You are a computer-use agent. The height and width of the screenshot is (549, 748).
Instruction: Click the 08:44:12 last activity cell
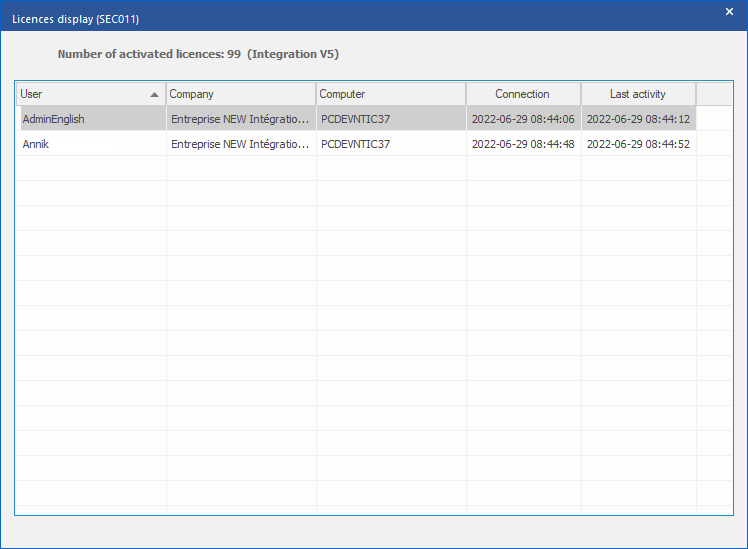(638, 119)
